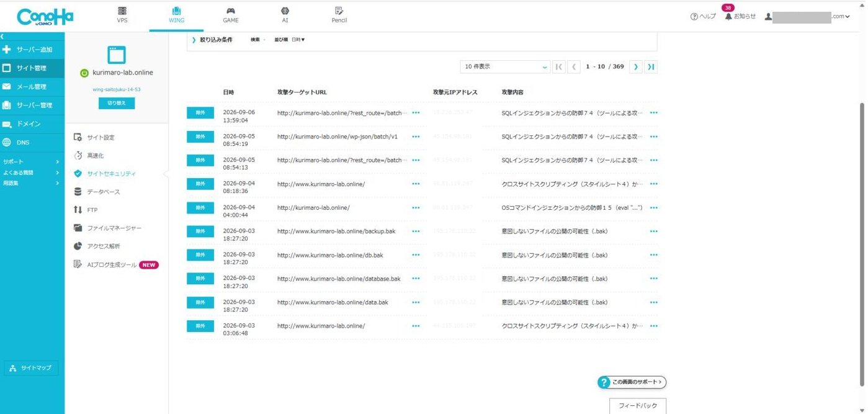Click 除外 for the database.bak entry
The image size is (868, 414).
(x=200, y=279)
